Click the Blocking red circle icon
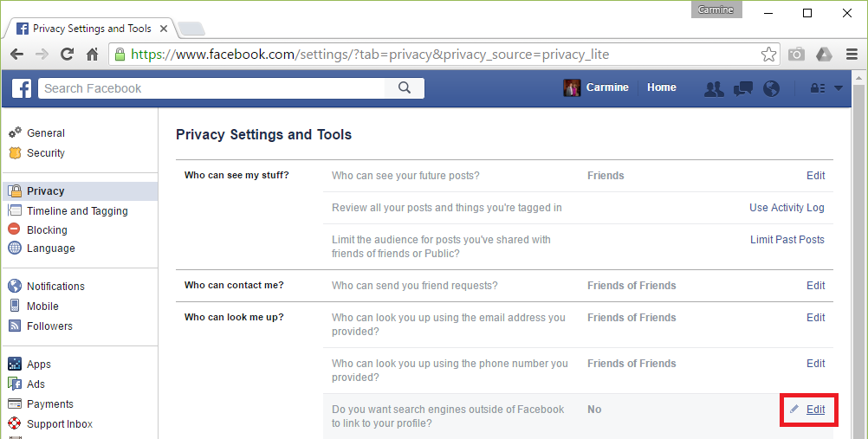868x439 pixels. pyautogui.click(x=15, y=229)
